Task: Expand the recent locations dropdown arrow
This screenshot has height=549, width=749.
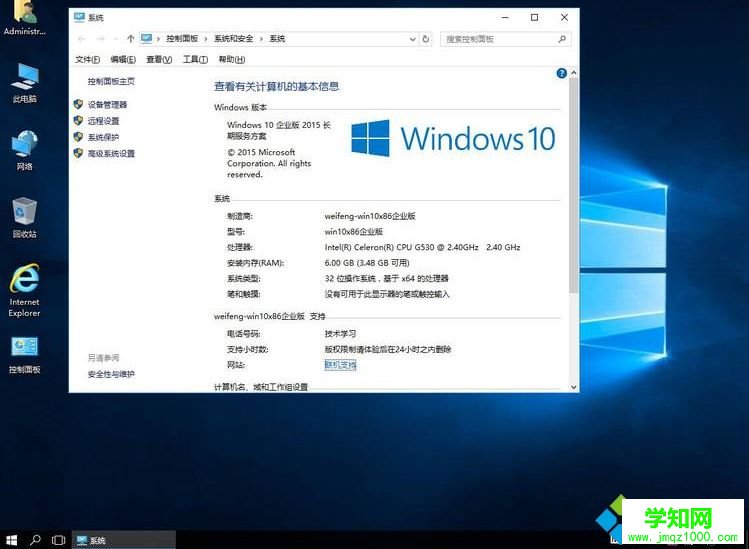Action: click(x=116, y=39)
